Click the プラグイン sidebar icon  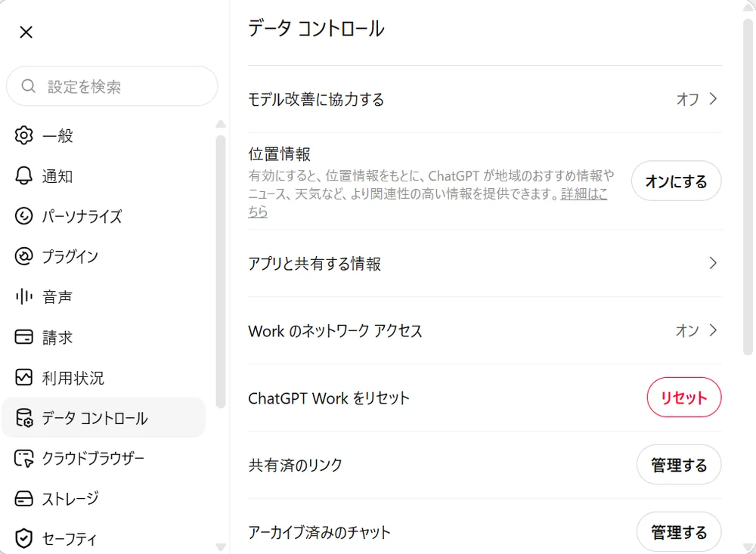[x=23, y=256]
